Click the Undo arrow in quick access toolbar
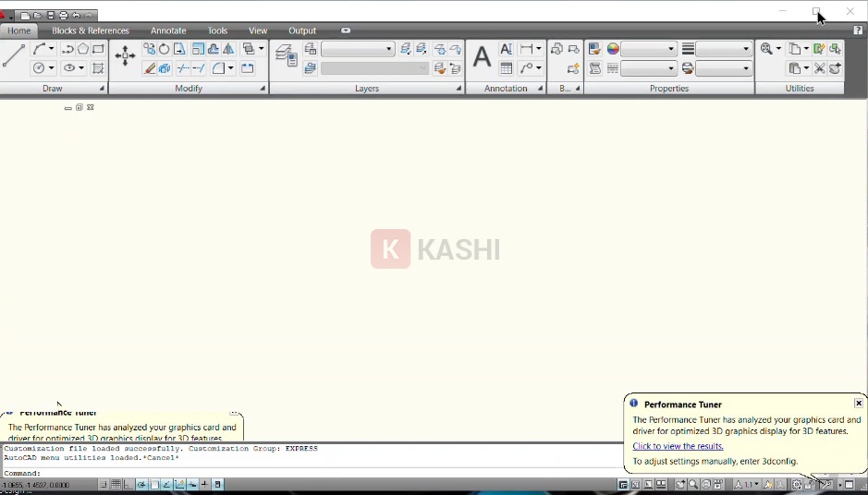Viewport: 868px width, 495px height. click(x=77, y=16)
